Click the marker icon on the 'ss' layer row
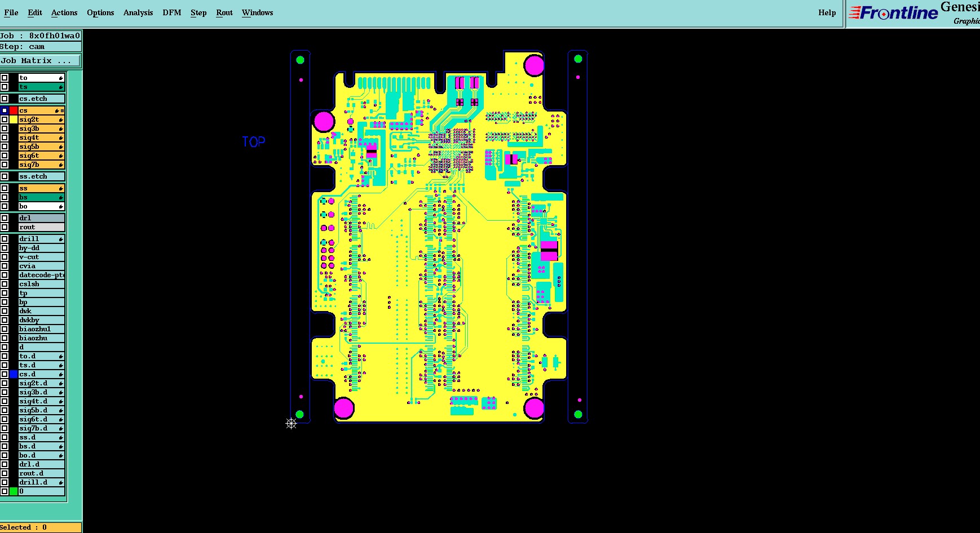 [x=61, y=189]
